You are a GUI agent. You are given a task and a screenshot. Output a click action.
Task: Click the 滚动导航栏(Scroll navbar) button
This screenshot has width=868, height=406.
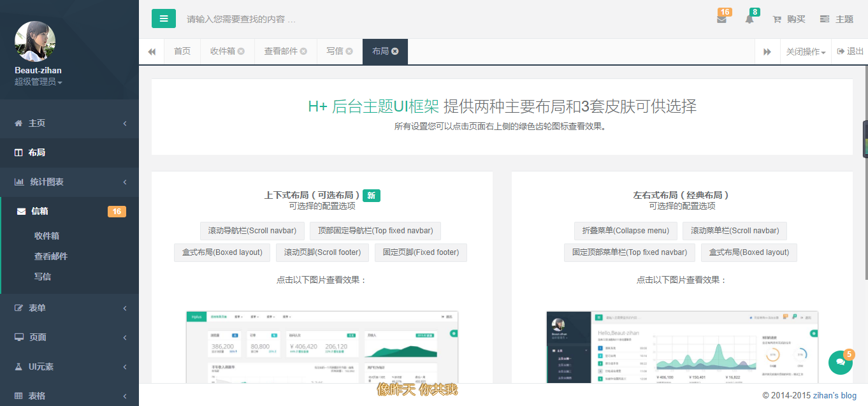tap(252, 231)
